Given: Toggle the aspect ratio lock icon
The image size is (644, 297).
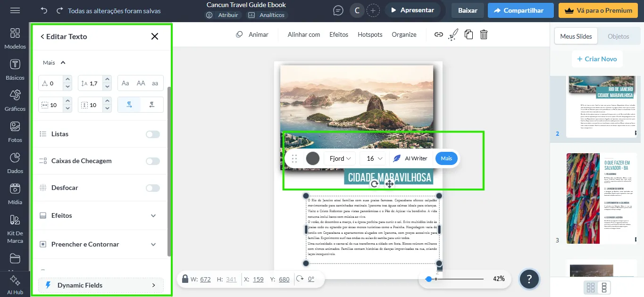Looking at the screenshot, I should pyautogui.click(x=185, y=279).
